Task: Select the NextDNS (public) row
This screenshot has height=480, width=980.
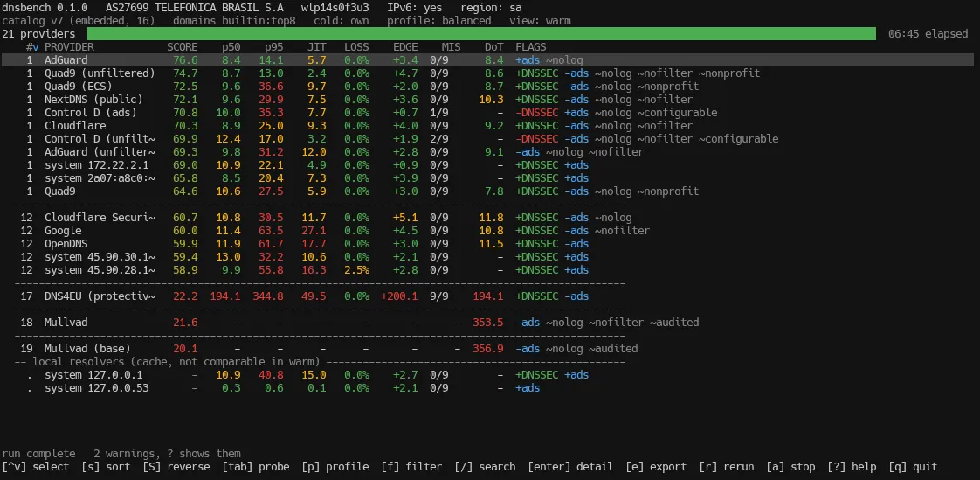Action: 487,100
